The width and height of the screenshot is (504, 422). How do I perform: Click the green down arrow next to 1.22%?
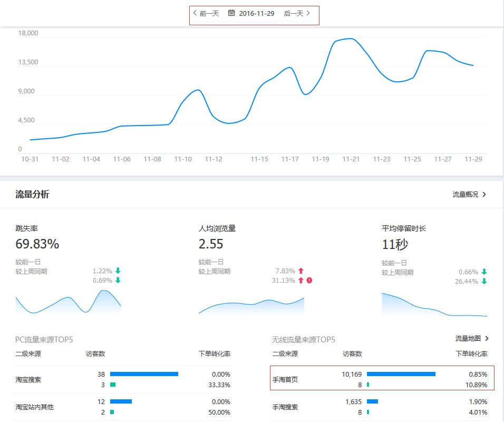coord(118,271)
